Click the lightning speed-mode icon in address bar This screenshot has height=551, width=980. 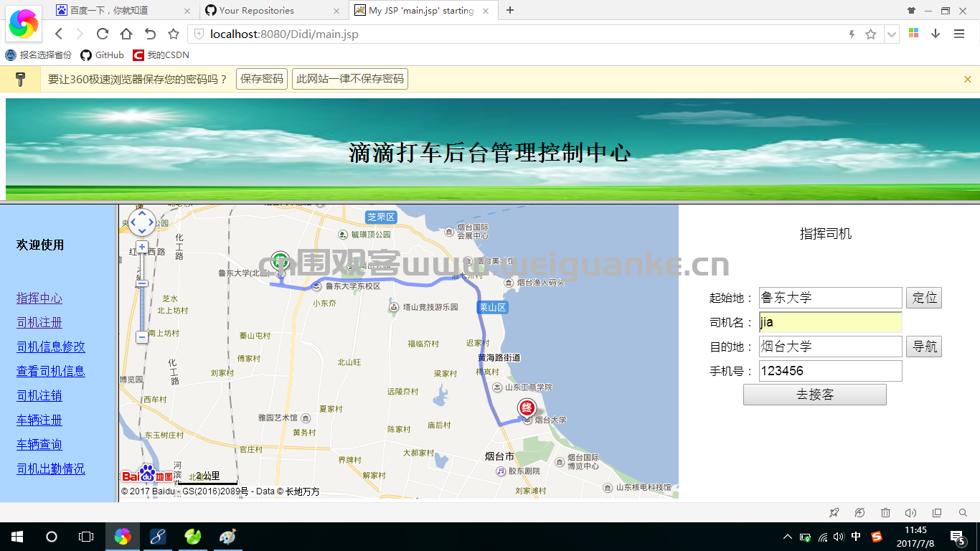coord(852,34)
